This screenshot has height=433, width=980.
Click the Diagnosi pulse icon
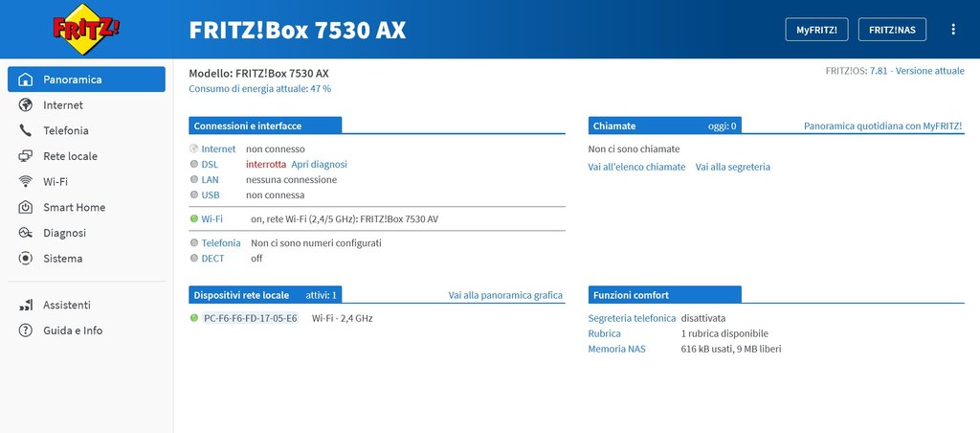click(26, 233)
